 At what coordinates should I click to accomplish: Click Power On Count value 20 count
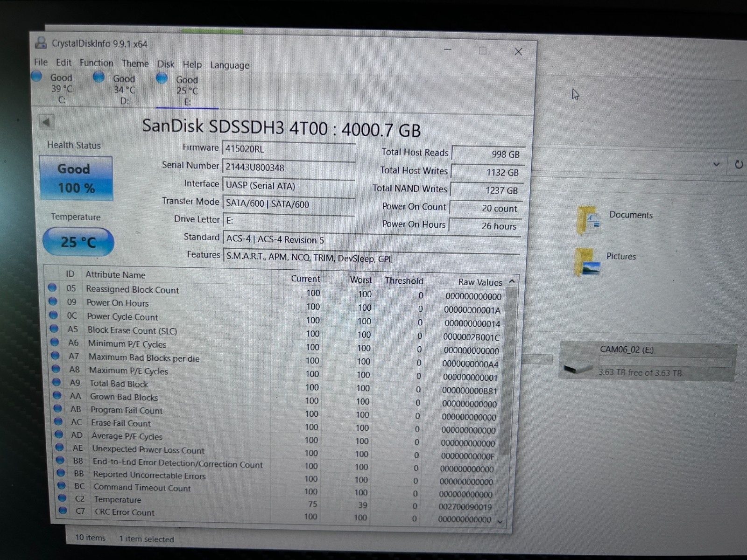pyautogui.click(x=486, y=208)
